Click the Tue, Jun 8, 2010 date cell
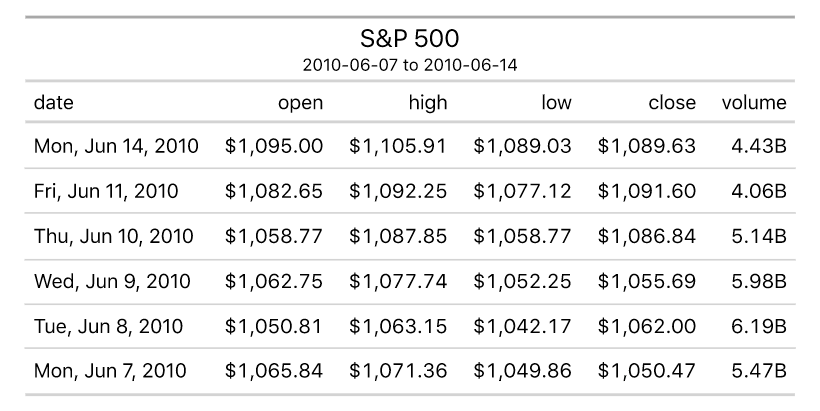The height and width of the screenshot is (411, 820). (107, 326)
